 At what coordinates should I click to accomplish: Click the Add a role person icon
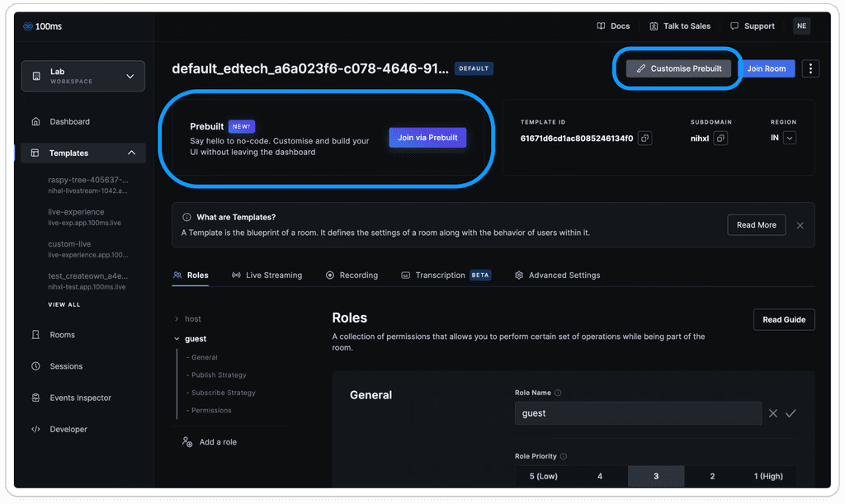point(187,442)
